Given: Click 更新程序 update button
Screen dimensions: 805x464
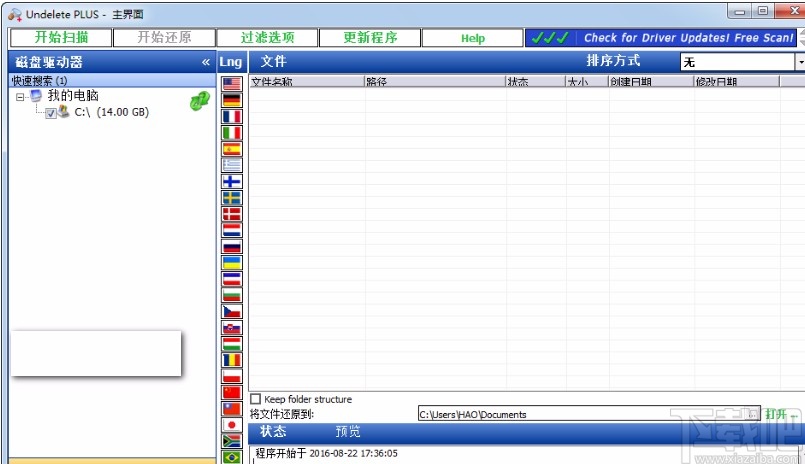Looking at the screenshot, I should pyautogui.click(x=370, y=37).
